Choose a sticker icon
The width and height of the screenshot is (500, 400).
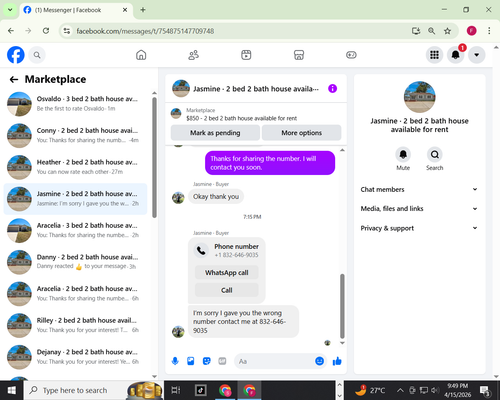[x=207, y=361]
